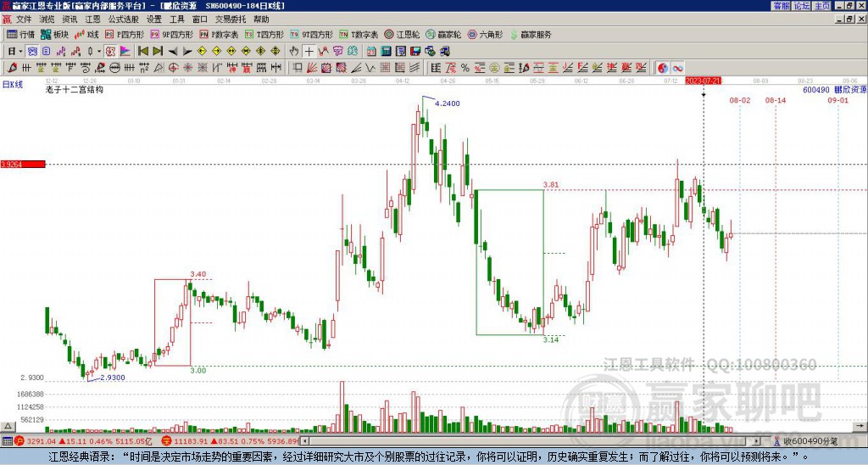Expand the 日 period dropdown

pyautogui.click(x=15, y=51)
